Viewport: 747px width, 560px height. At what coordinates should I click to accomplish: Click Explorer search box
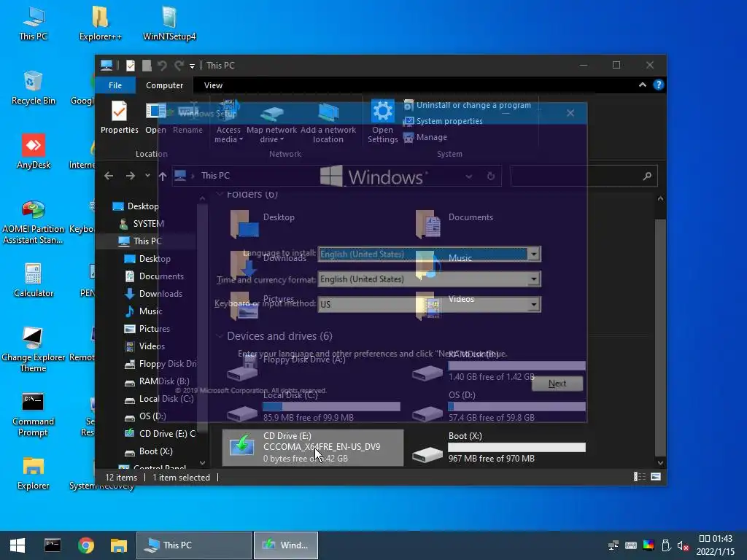[x=584, y=176]
